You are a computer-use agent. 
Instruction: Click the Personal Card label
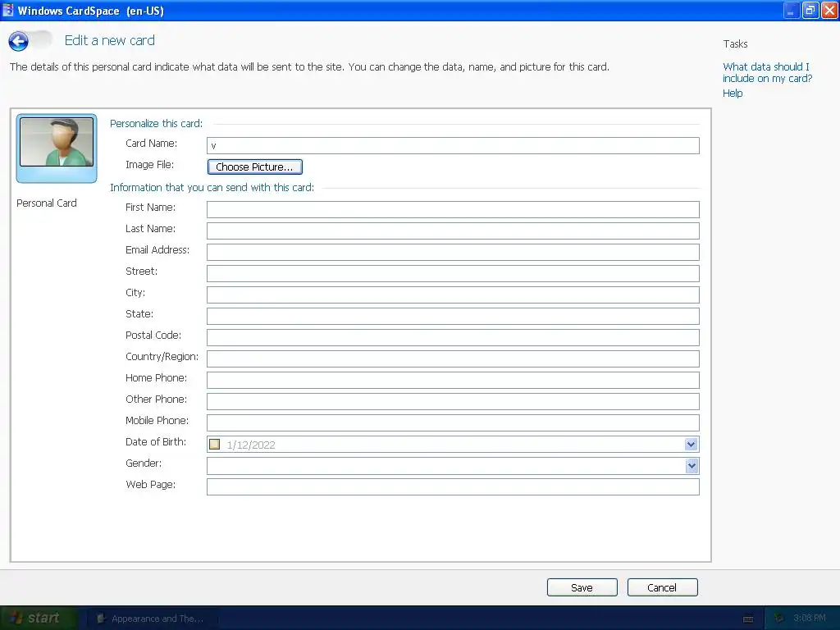[47, 203]
